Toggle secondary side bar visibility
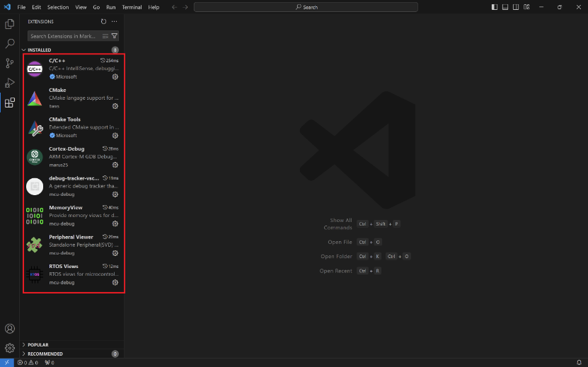Image resolution: width=588 pixels, height=367 pixels. pyautogui.click(x=516, y=7)
